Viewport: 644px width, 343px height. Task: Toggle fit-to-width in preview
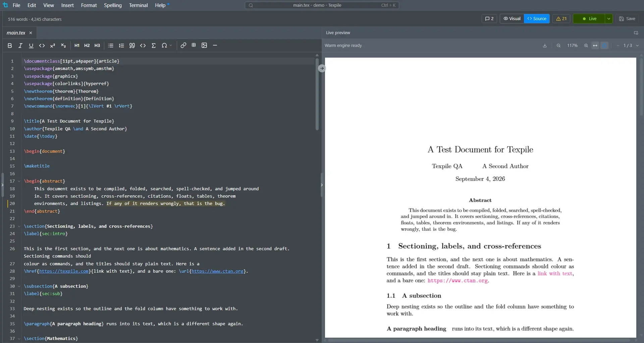595,46
